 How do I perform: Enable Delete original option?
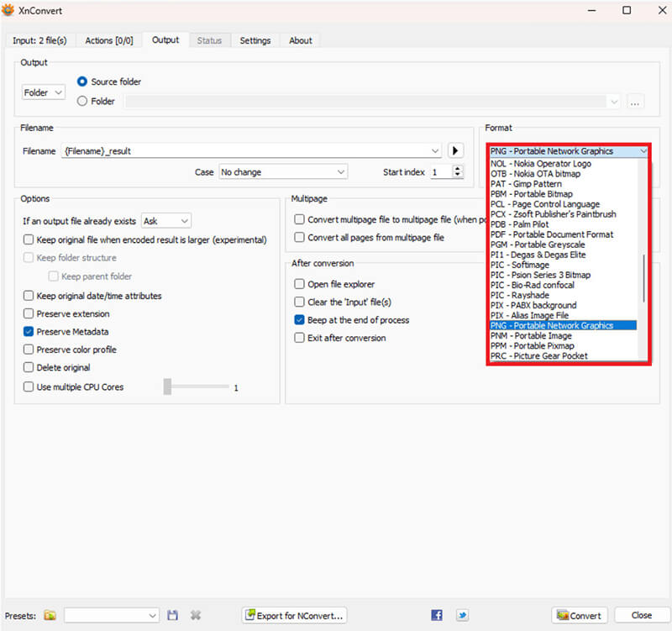click(x=28, y=367)
